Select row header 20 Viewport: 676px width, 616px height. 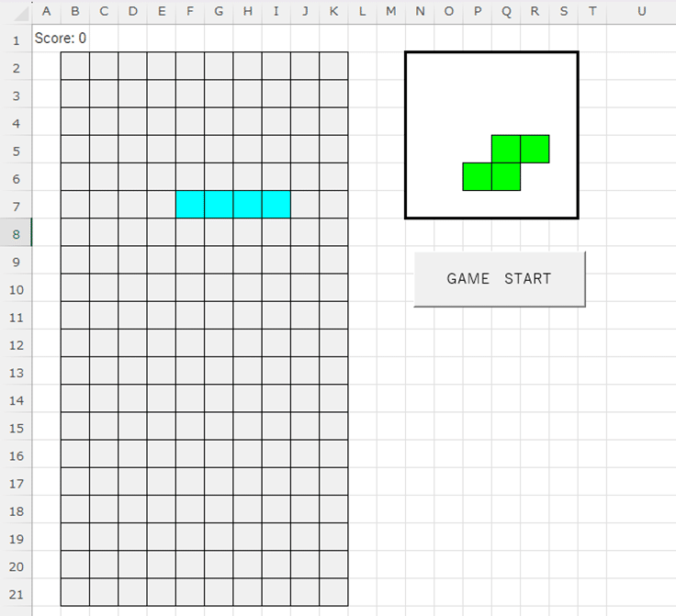tap(16, 566)
